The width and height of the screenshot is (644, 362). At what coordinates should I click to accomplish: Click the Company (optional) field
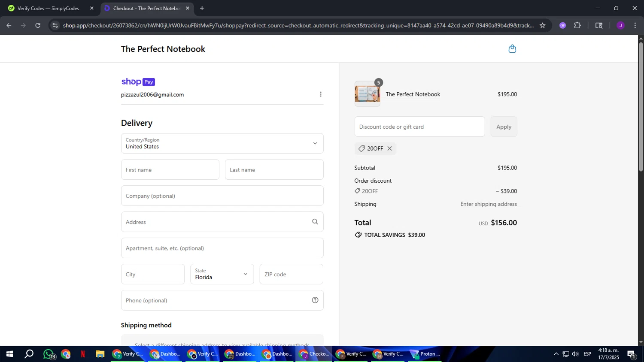tap(222, 196)
